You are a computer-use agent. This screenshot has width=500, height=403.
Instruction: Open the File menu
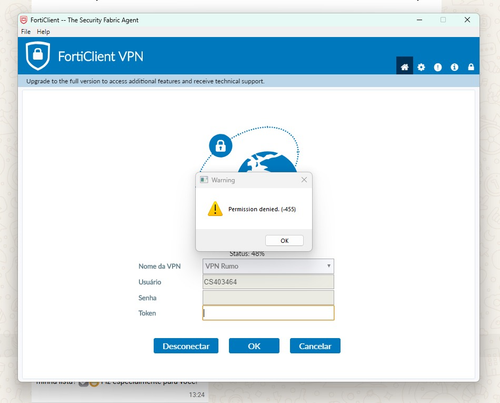(x=26, y=32)
